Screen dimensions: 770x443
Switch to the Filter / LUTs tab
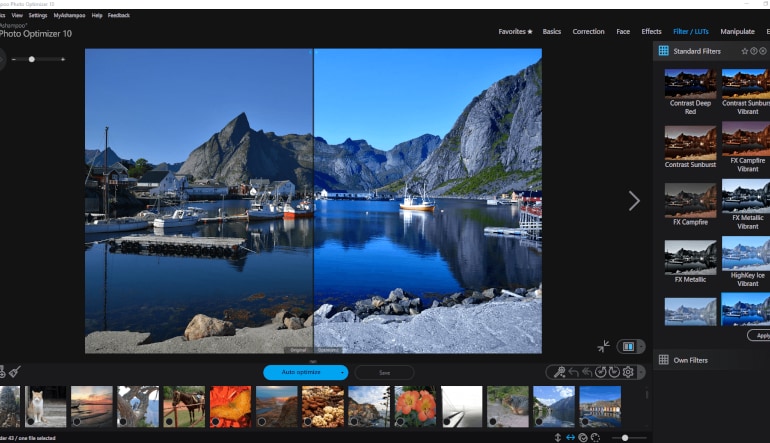coord(690,31)
